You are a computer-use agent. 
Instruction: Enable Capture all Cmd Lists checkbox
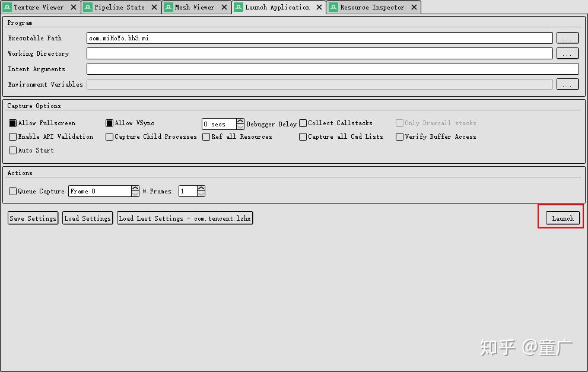303,136
